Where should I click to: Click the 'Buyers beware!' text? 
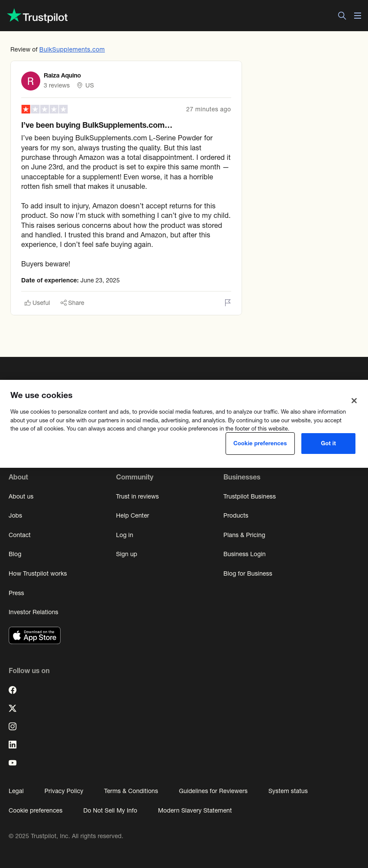[45, 264]
